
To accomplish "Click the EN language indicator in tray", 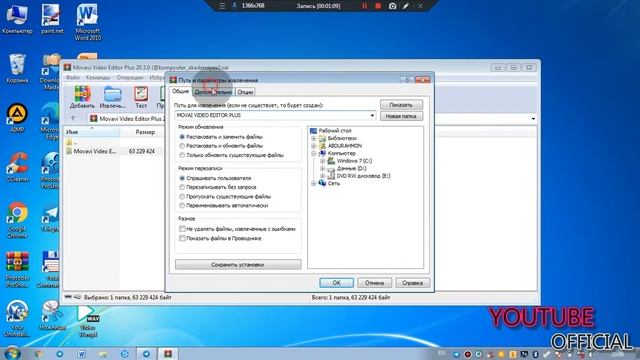I will 442,353.
